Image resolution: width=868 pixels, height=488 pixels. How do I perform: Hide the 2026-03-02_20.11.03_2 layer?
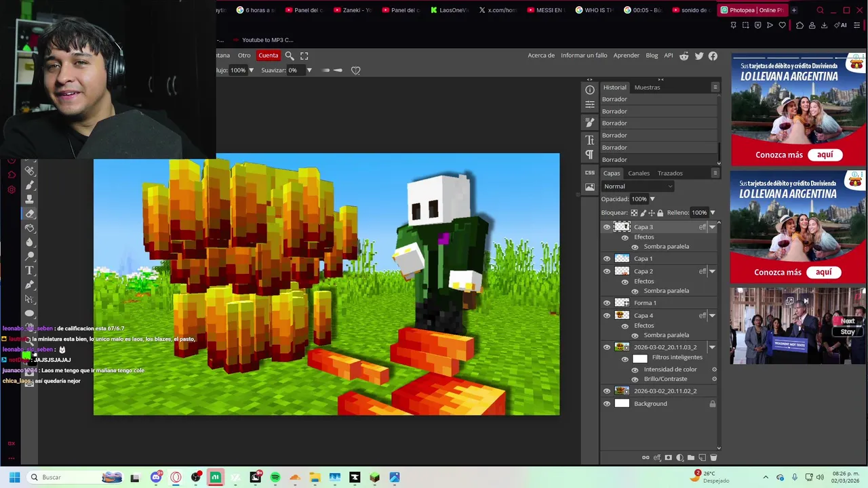pos(607,347)
